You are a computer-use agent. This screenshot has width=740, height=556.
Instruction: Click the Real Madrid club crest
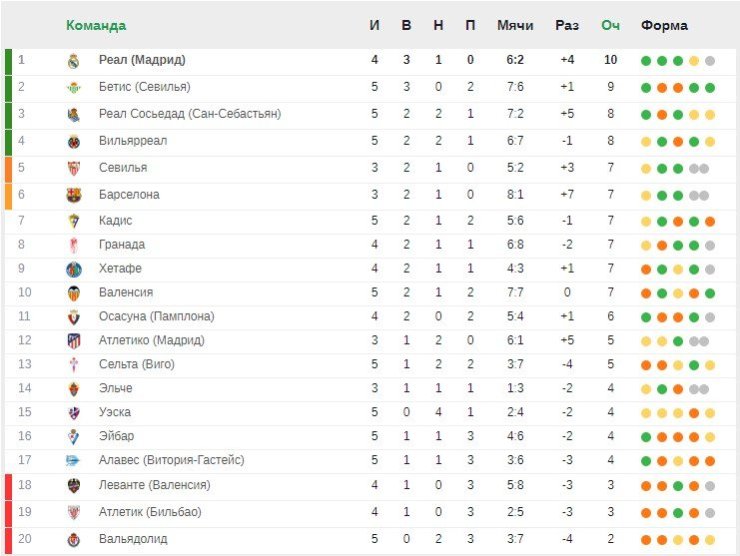(74, 61)
